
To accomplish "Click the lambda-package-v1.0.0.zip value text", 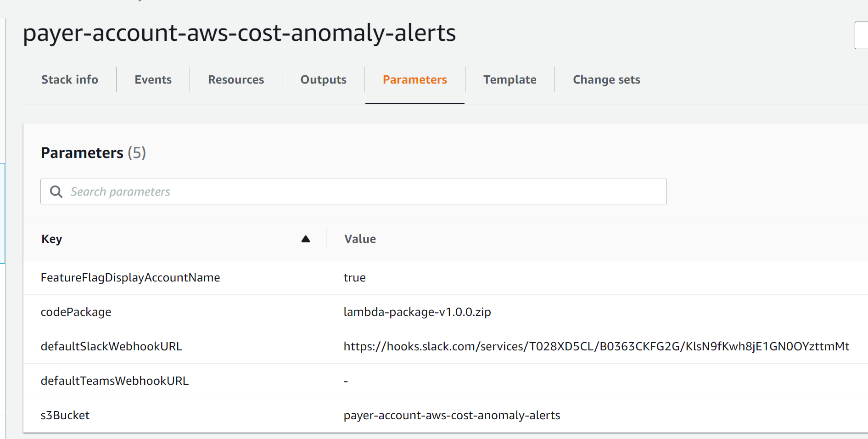I will 417,312.
